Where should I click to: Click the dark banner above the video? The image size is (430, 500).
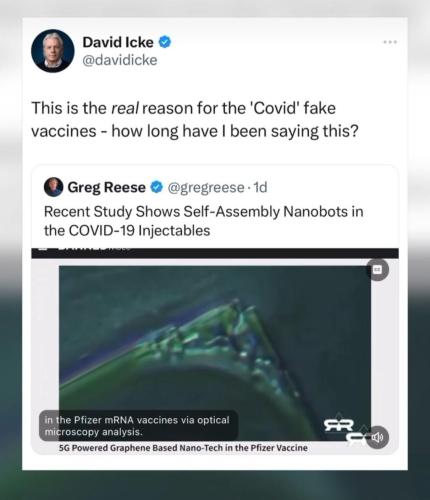click(215, 253)
